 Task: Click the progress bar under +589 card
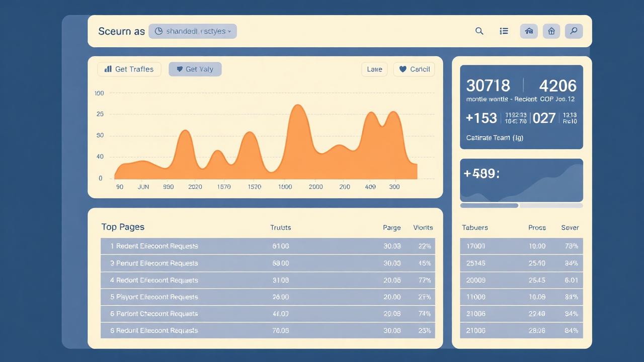tap(521, 205)
